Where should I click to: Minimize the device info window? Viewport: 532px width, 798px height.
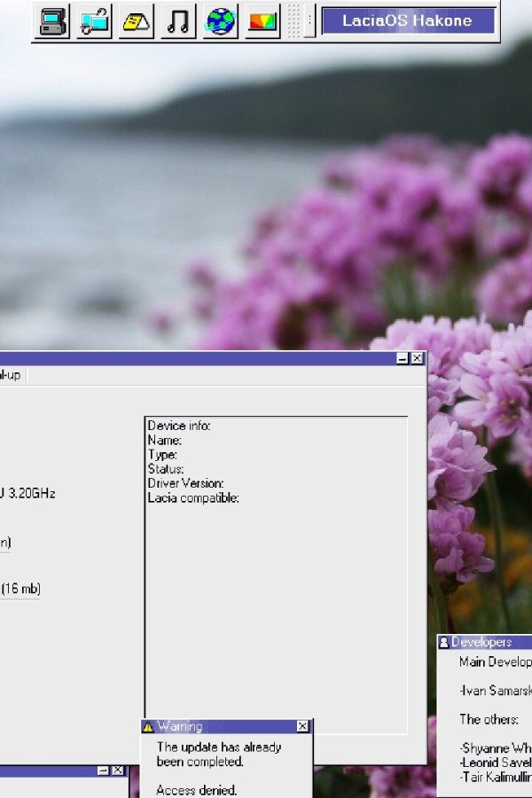click(403, 358)
